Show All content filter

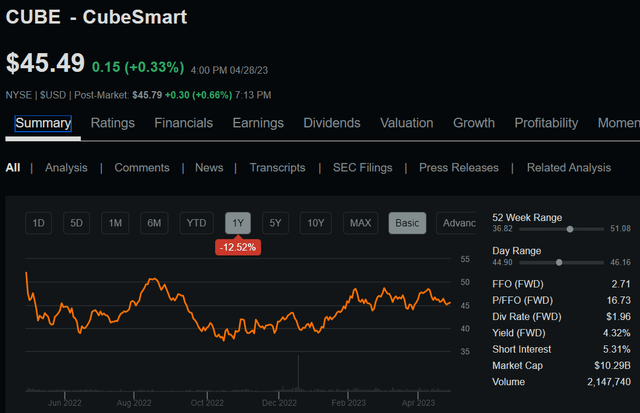click(13, 168)
